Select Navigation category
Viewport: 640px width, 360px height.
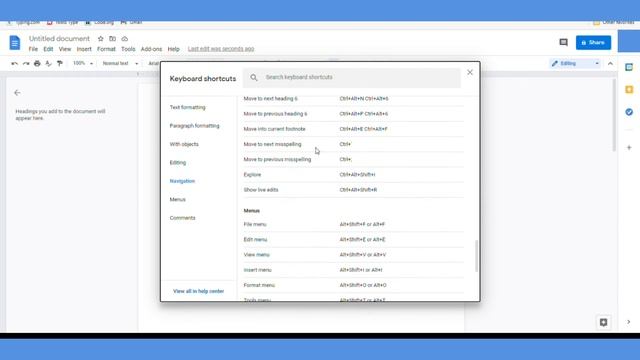(182, 181)
